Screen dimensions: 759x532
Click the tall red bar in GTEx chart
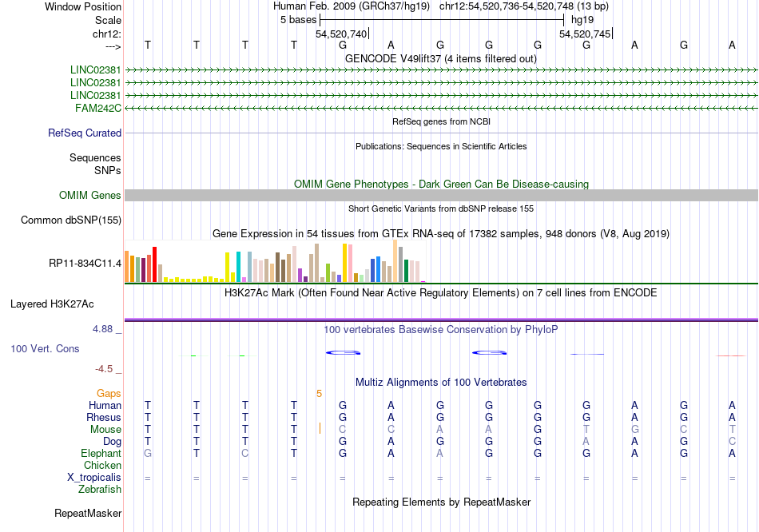[154, 264]
